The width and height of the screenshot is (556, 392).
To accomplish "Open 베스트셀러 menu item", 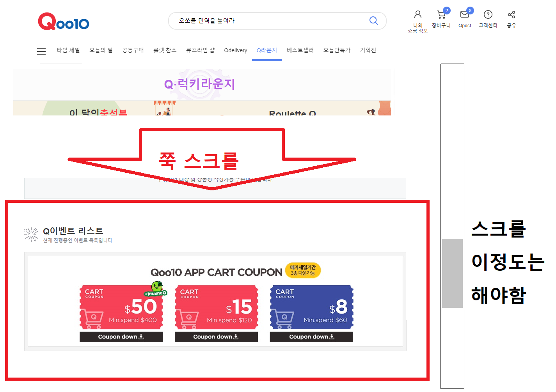I will tap(300, 50).
